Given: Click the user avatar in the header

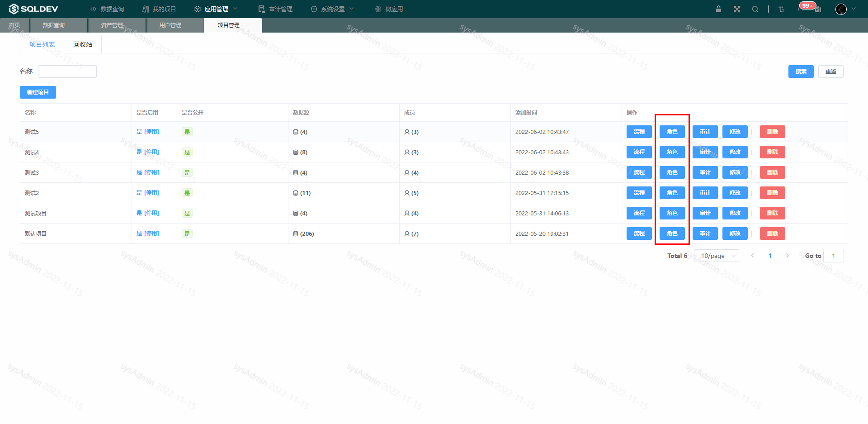Looking at the screenshot, I should (841, 9).
